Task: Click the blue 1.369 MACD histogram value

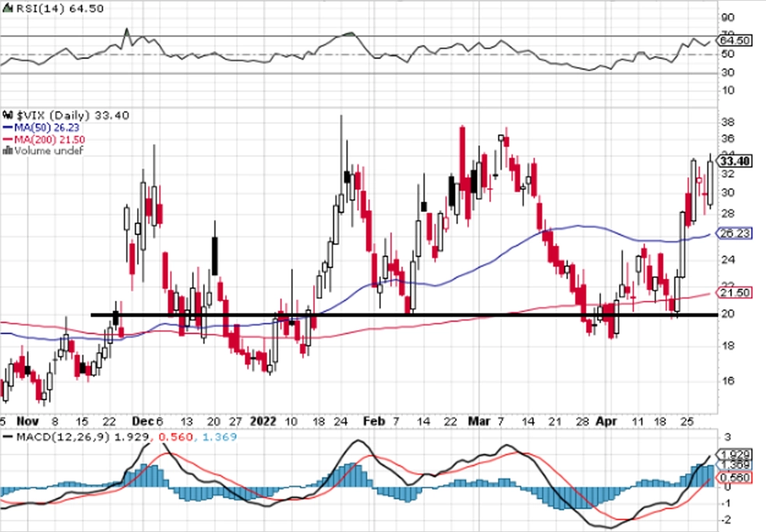Action: pos(219,437)
